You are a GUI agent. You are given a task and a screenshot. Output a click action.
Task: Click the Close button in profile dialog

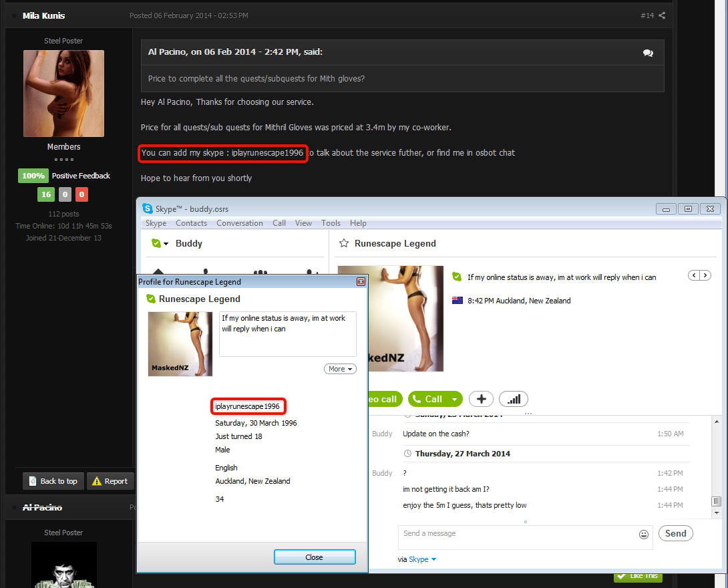click(315, 557)
